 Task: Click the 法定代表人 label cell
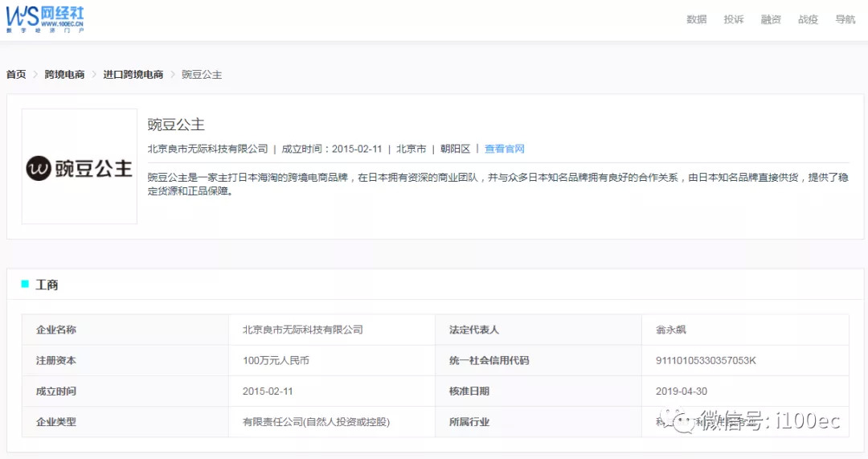[x=538, y=330]
